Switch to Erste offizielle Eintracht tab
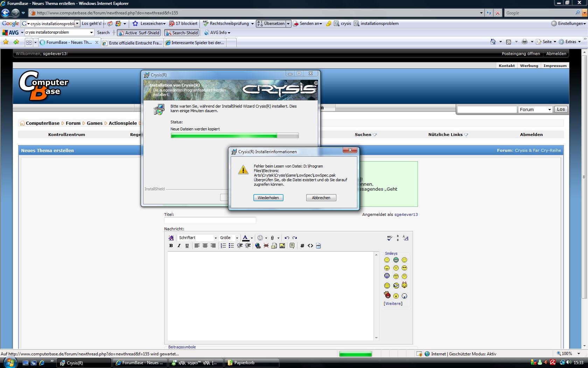The height and width of the screenshot is (368, 588). coord(132,43)
